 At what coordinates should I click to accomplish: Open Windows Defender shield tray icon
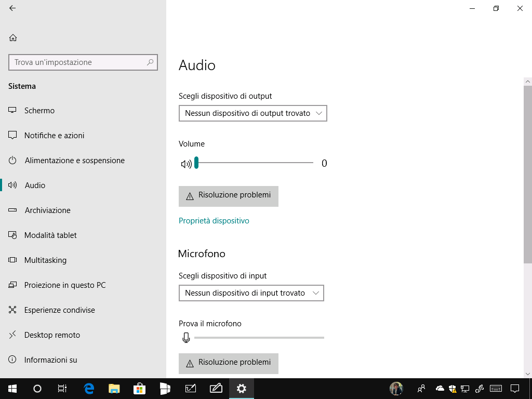453,389
